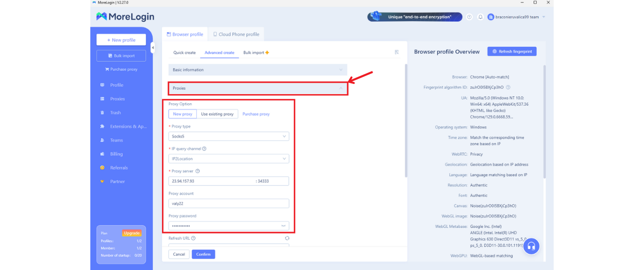644x270 pixels.
Task: Open the team account dropdown arrow
Action: point(544,17)
